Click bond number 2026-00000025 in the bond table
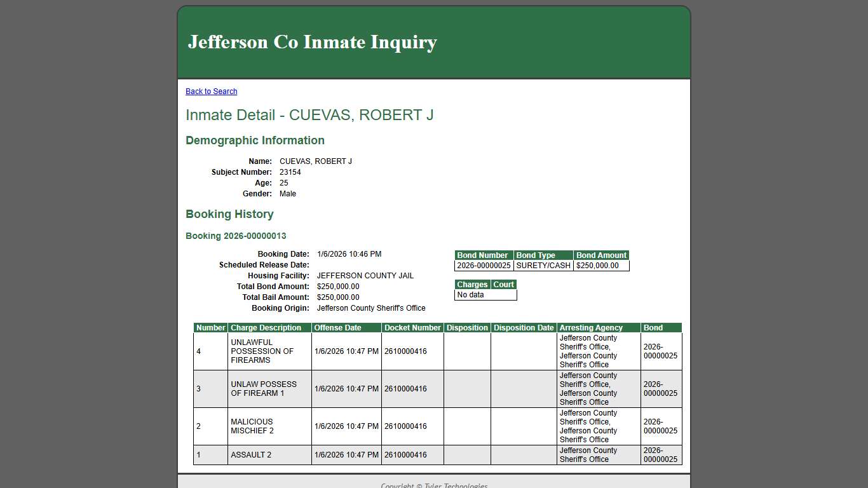 click(x=484, y=266)
